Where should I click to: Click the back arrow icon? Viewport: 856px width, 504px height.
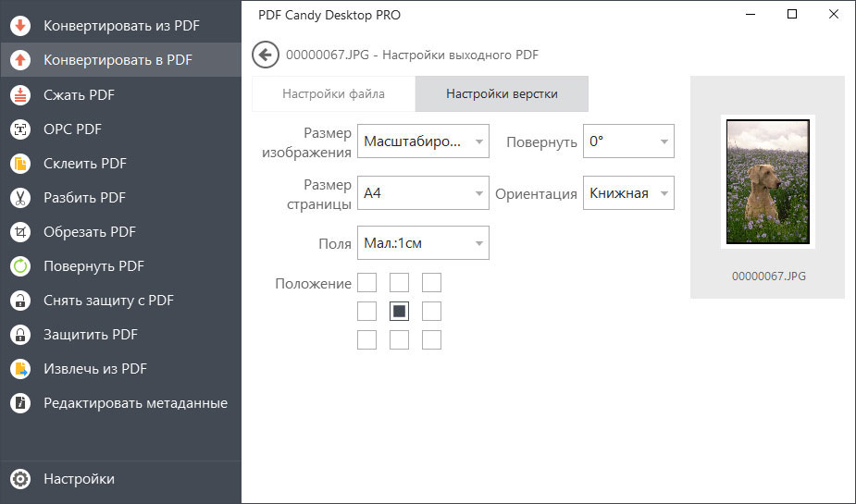(x=266, y=55)
